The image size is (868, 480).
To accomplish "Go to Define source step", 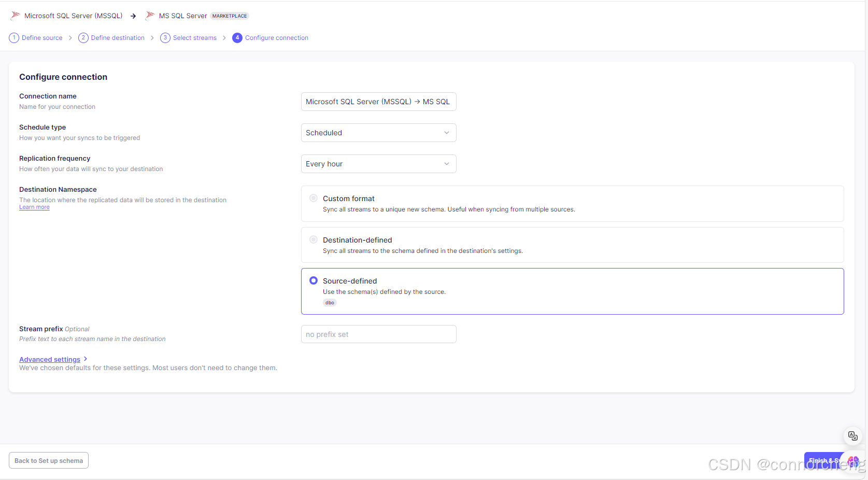I will 42,38.
